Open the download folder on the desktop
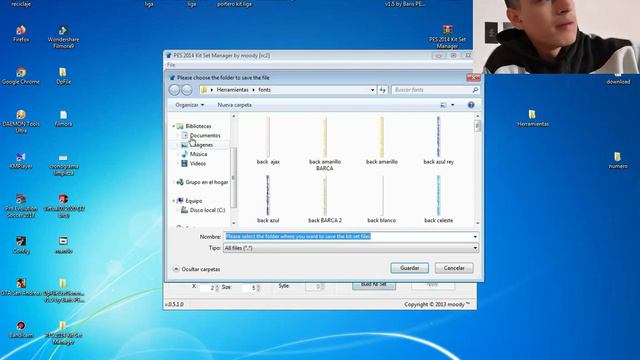The width and height of the screenshot is (640, 360). (618, 80)
